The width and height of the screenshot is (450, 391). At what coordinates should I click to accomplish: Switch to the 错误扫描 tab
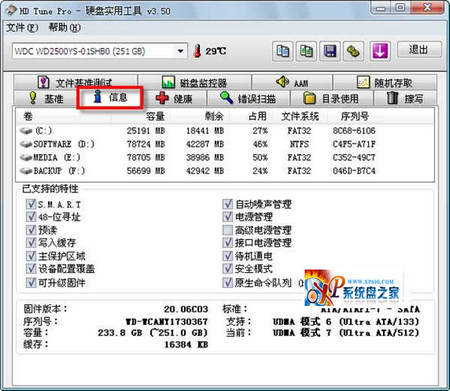click(248, 98)
